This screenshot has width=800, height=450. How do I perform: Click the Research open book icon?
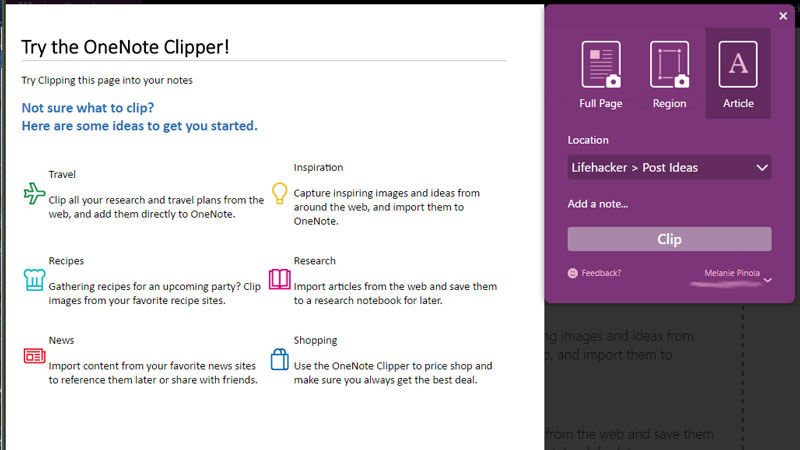(280, 280)
